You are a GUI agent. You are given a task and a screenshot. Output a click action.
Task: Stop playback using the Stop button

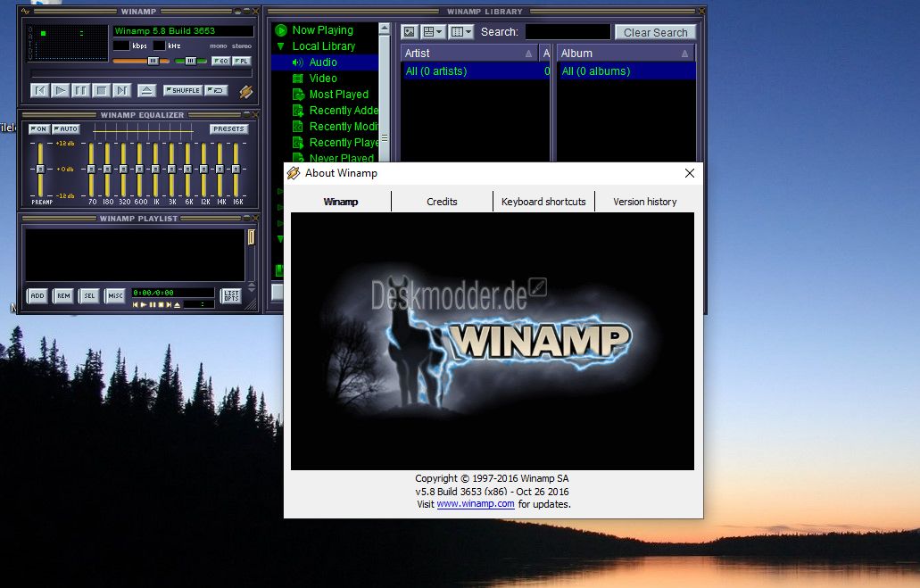[x=101, y=90]
